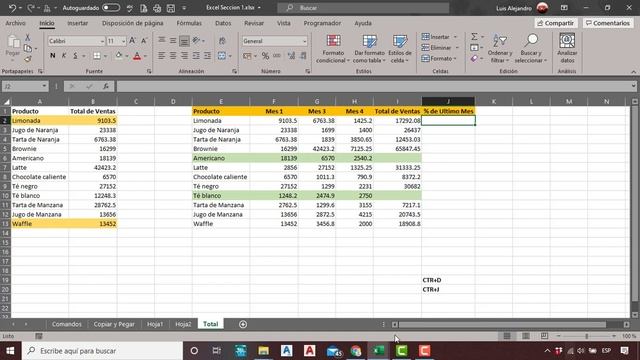Click Merge and Center icon

pyautogui.click(x=222, y=56)
